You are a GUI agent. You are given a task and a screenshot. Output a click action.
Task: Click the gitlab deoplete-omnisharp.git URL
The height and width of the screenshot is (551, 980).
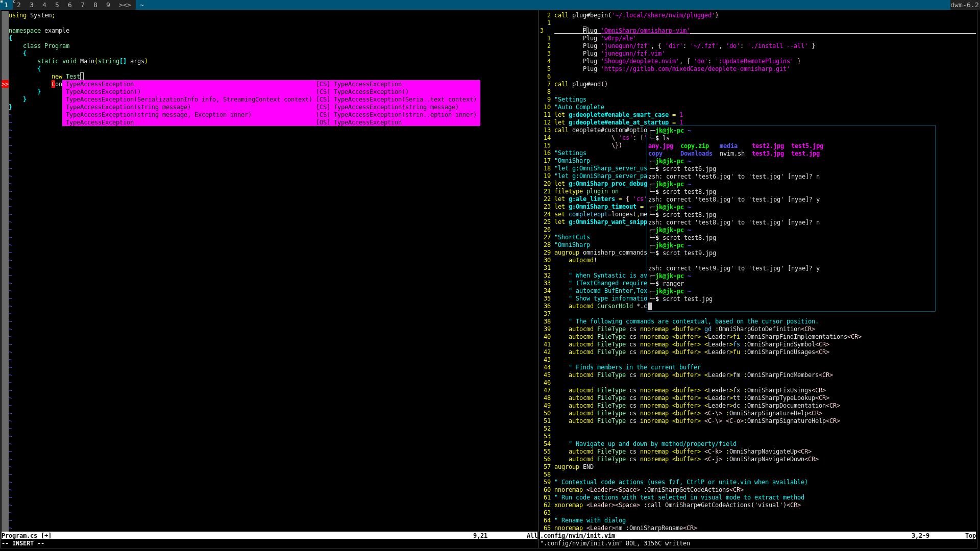tap(695, 69)
